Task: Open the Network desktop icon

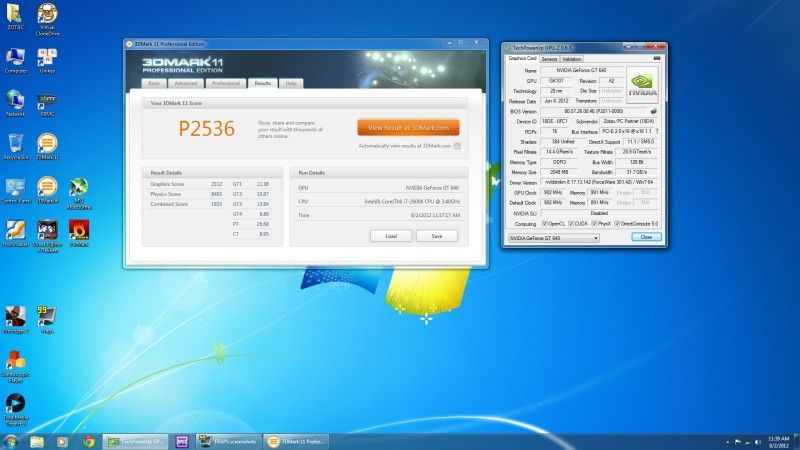Action: click(x=15, y=103)
